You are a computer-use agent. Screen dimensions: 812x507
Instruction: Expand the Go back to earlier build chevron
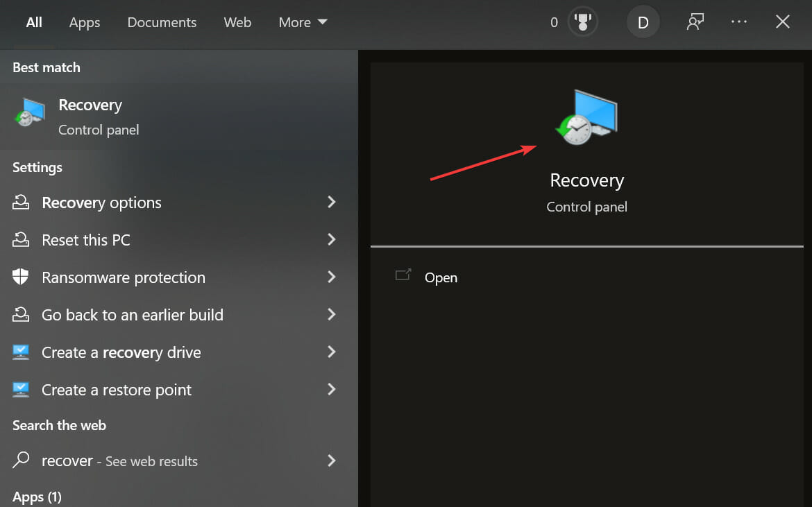332,314
